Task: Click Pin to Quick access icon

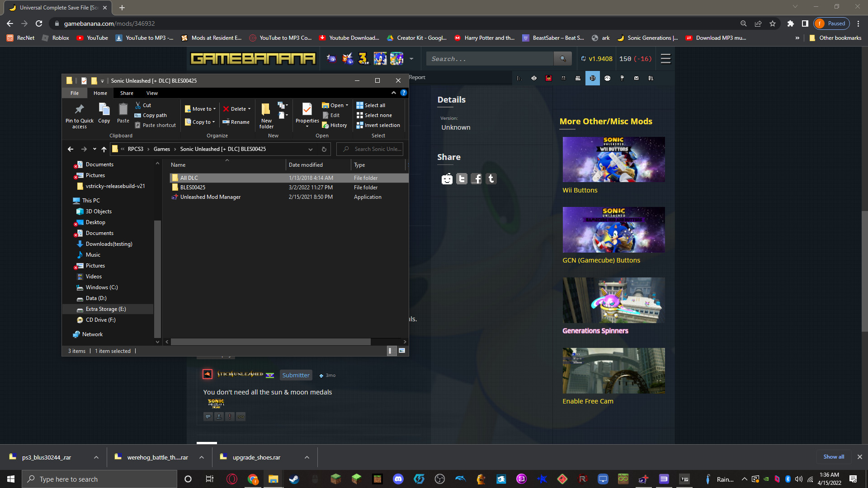Action: pos(79,109)
